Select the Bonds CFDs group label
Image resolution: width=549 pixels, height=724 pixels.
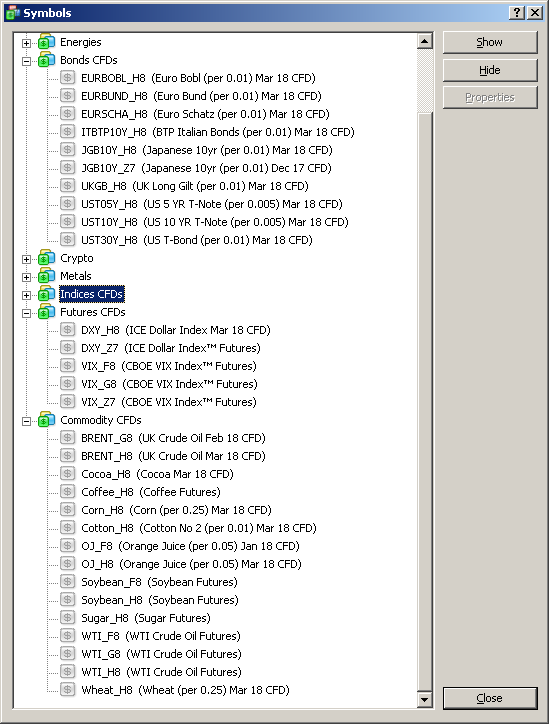[89, 60]
